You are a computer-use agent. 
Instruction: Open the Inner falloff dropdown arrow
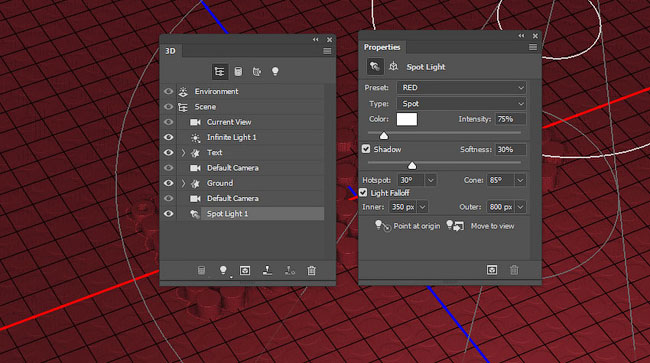coord(422,207)
